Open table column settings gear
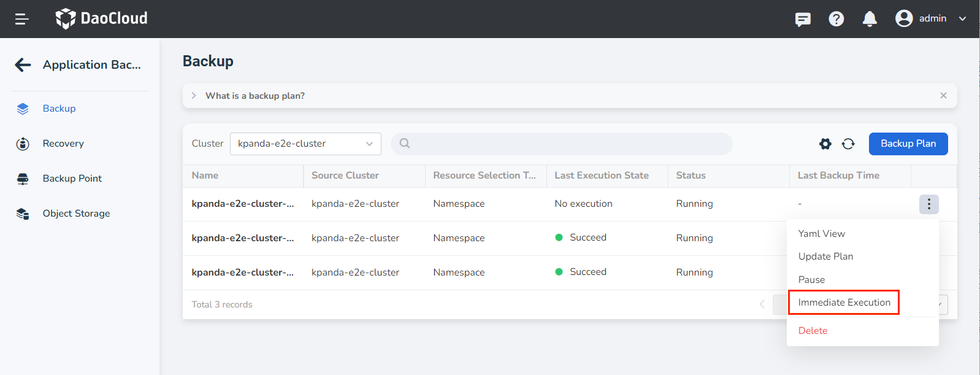Screen dimensions: 980x375 (825, 144)
